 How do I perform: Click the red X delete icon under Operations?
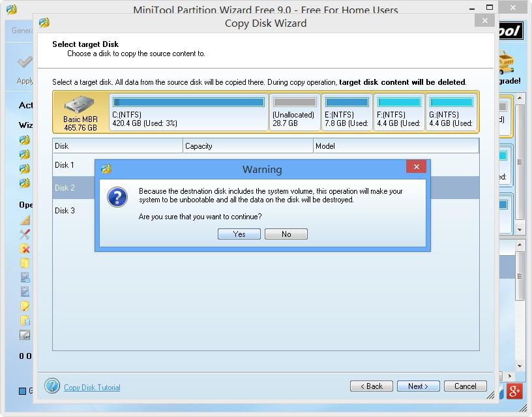[x=25, y=249]
